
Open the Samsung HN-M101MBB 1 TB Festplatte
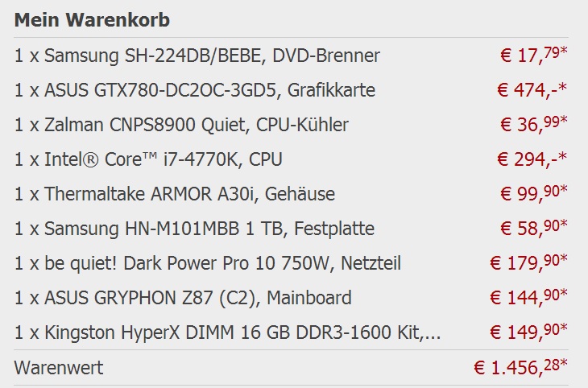click(x=194, y=229)
